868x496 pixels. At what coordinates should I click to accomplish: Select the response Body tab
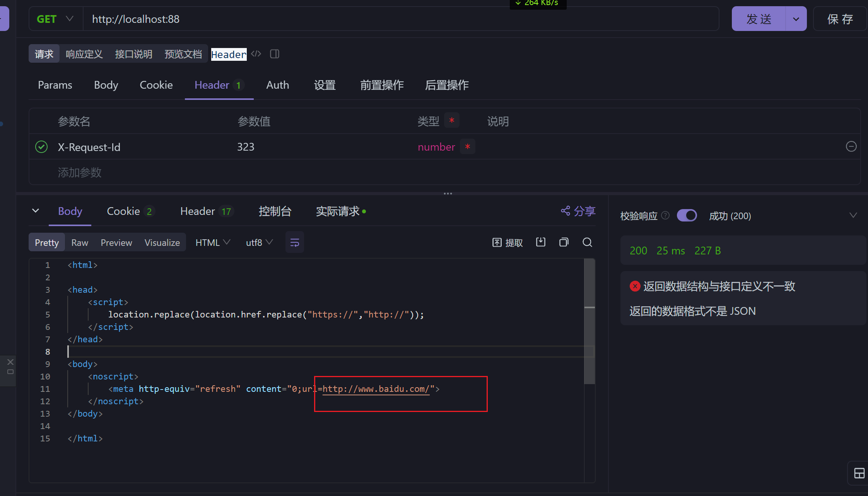(70, 211)
